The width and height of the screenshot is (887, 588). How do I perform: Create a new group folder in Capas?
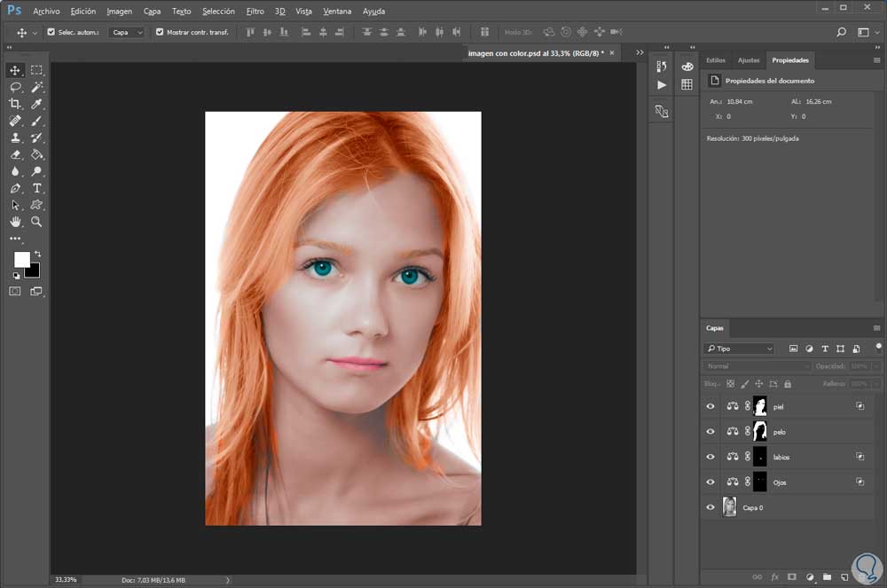click(x=827, y=576)
